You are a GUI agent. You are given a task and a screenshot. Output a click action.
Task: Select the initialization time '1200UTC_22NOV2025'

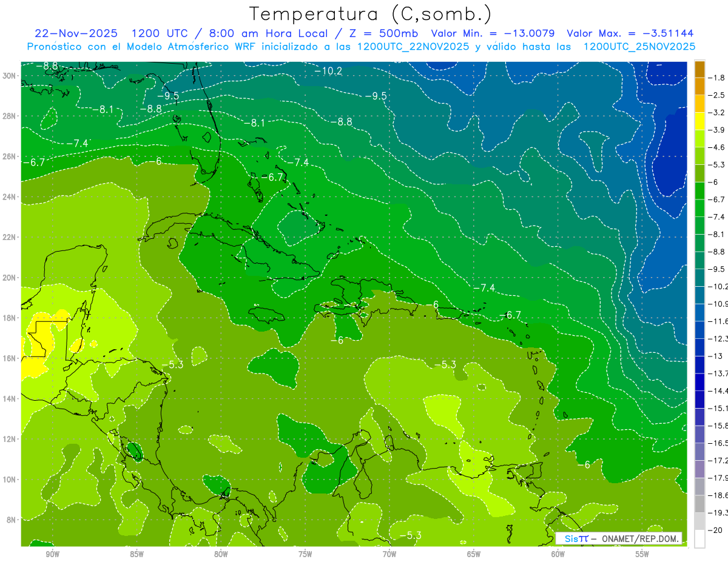[413, 47]
